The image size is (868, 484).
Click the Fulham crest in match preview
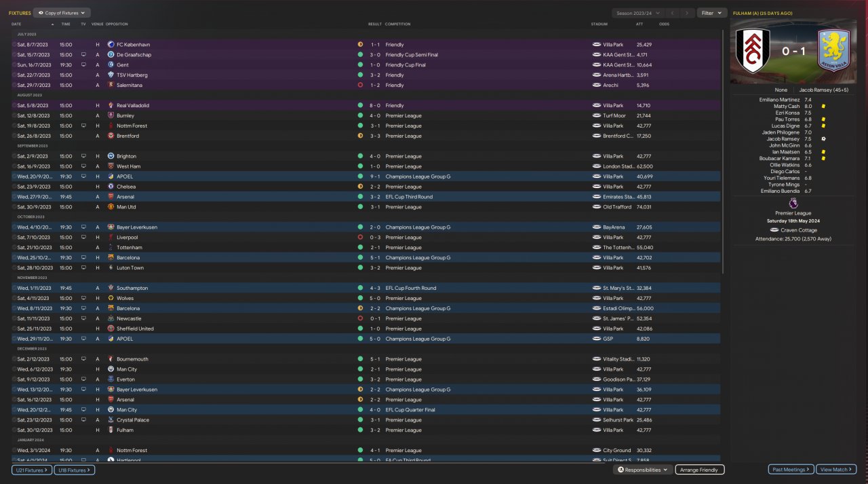[x=753, y=52]
